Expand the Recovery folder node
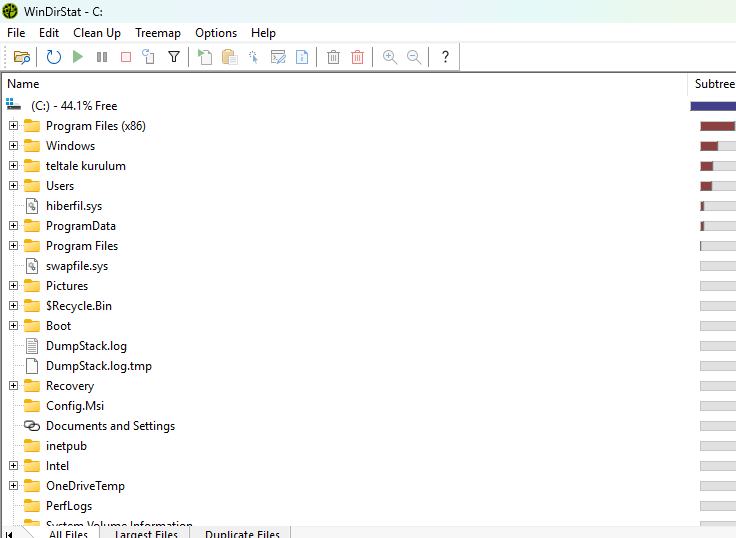 14,385
